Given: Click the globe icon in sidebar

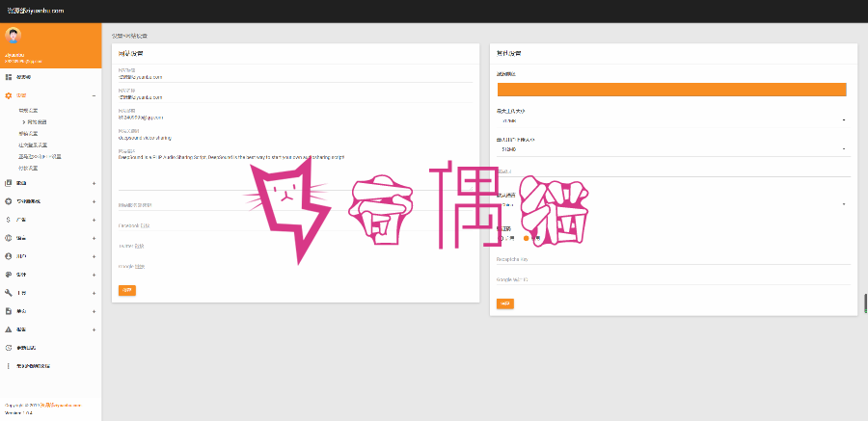Looking at the screenshot, I should click(9, 238).
